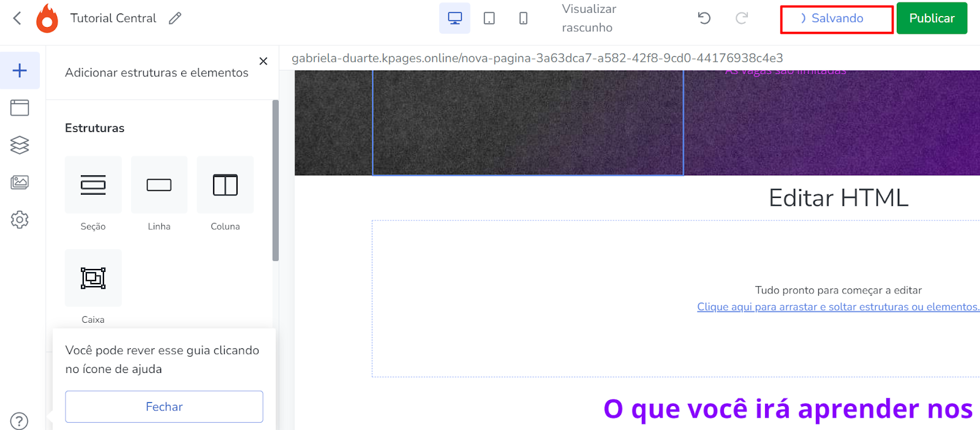Close the add structures panel
This screenshot has height=430, width=980.
pos(263,61)
